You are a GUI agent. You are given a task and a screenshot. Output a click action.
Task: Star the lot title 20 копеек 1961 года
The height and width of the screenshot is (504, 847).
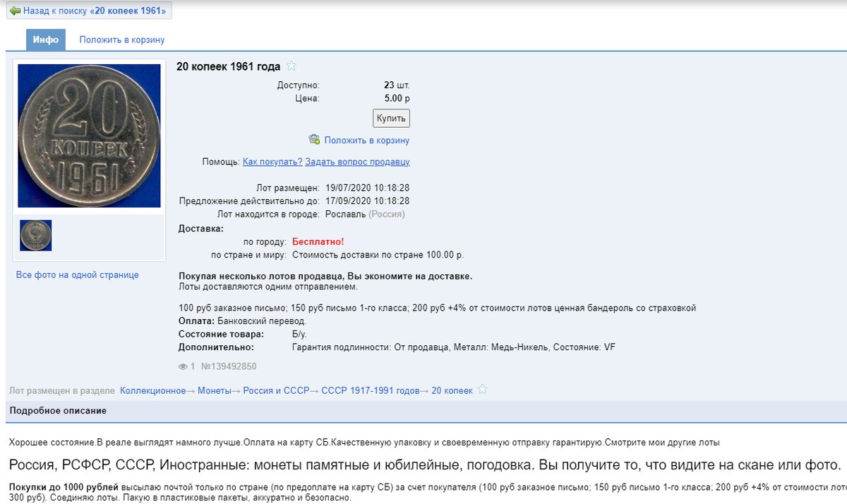pyautogui.click(x=292, y=66)
